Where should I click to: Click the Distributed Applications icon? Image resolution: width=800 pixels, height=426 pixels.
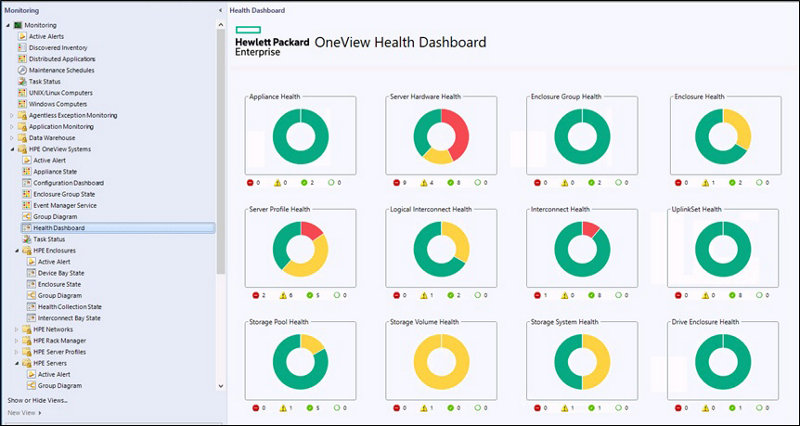21,59
